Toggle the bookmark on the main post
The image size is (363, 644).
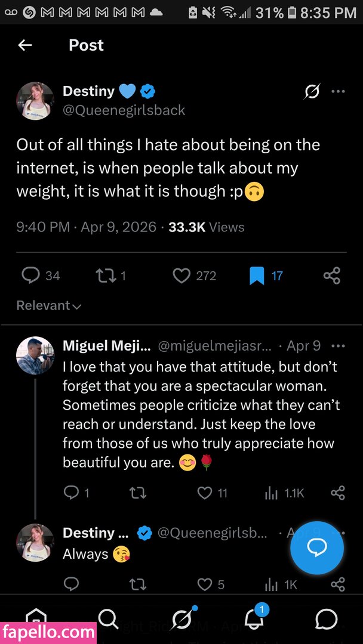[257, 275]
